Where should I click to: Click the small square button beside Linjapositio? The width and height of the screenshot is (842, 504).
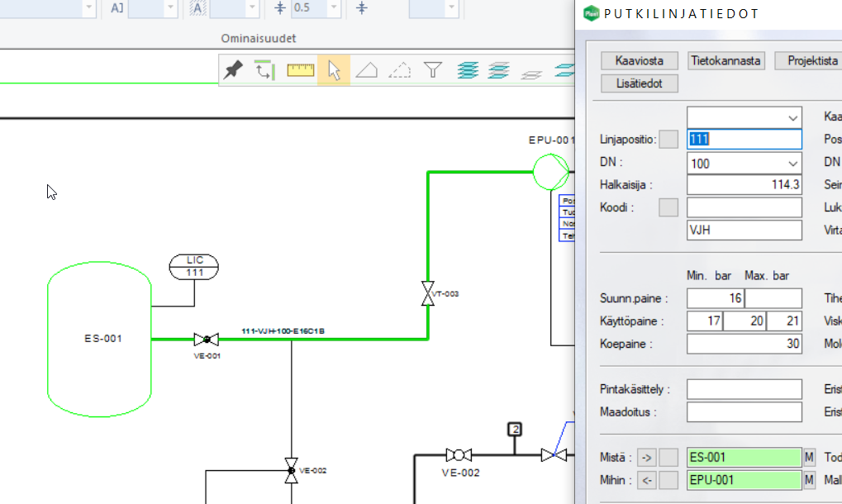coord(668,140)
